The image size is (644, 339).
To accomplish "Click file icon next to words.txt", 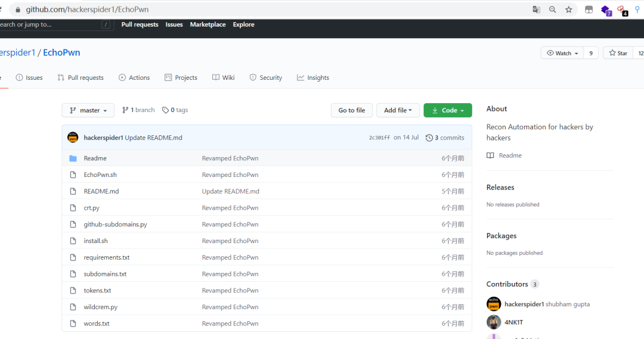I will [73, 324].
